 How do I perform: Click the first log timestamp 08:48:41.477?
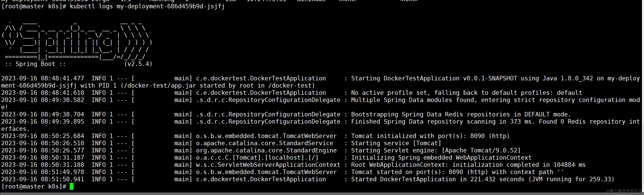tap(62, 78)
